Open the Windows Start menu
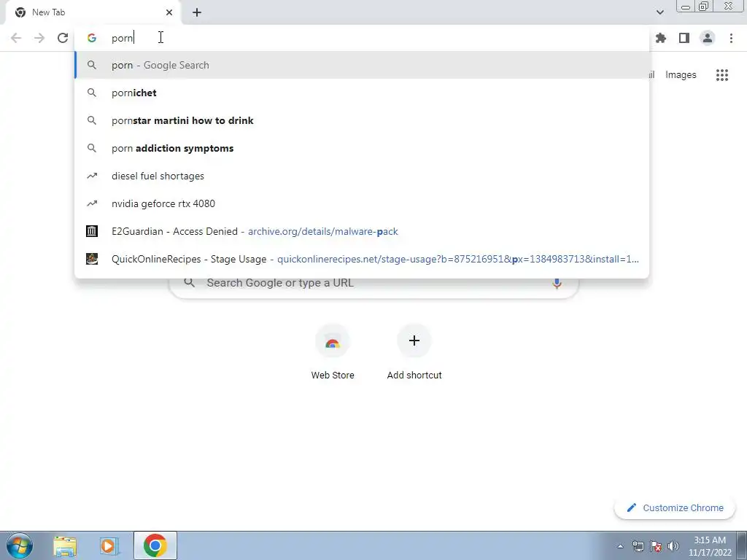The image size is (747, 560). pos(20,545)
